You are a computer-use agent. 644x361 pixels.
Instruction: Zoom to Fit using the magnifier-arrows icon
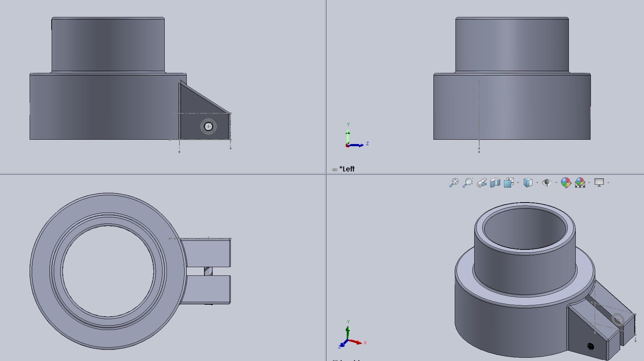pyautogui.click(x=454, y=183)
